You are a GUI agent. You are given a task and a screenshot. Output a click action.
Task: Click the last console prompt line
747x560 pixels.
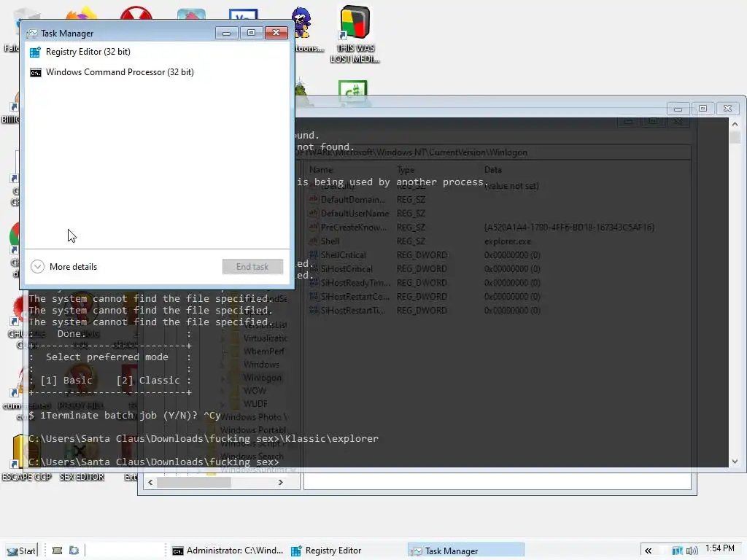pyautogui.click(x=154, y=462)
